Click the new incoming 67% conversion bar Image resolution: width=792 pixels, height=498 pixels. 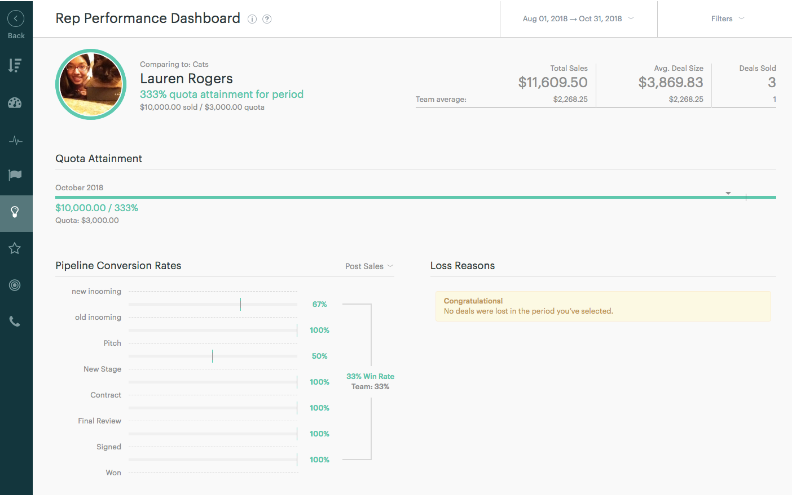(x=213, y=305)
